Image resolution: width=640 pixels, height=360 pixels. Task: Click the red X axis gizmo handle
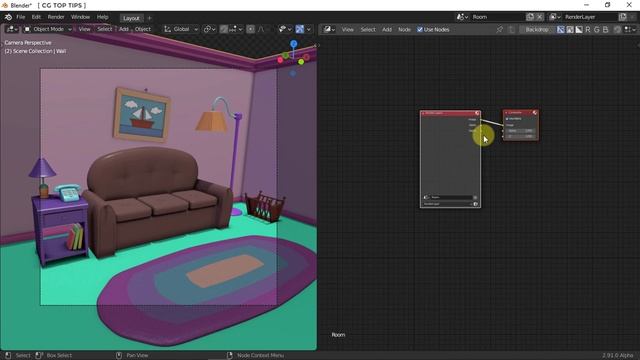[x=280, y=60]
